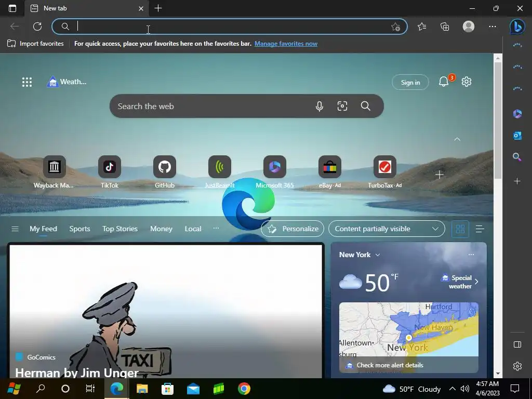This screenshot has width=532, height=399.
Task: Click the page vertical scrollbar thumb
Action: click(498, 121)
